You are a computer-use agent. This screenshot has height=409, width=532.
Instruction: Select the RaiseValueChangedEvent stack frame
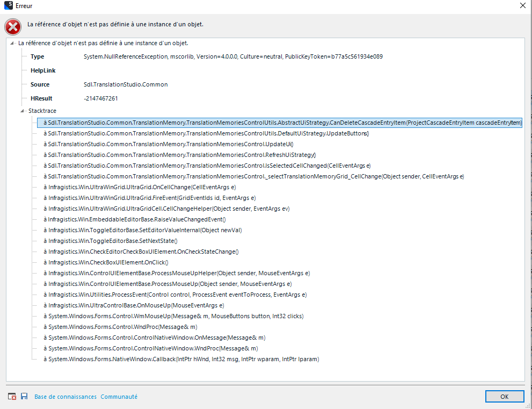point(135,219)
